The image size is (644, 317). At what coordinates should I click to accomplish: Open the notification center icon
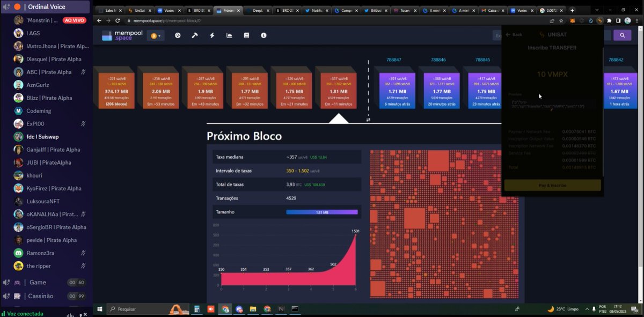(635, 309)
